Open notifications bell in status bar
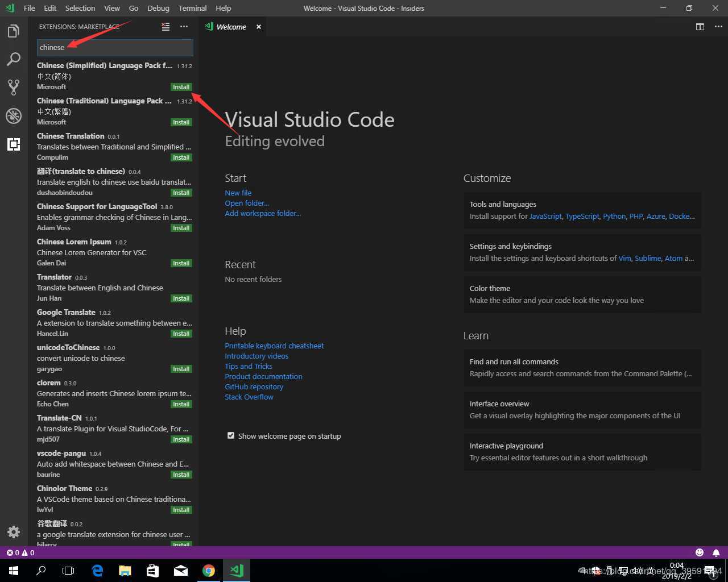 click(716, 552)
